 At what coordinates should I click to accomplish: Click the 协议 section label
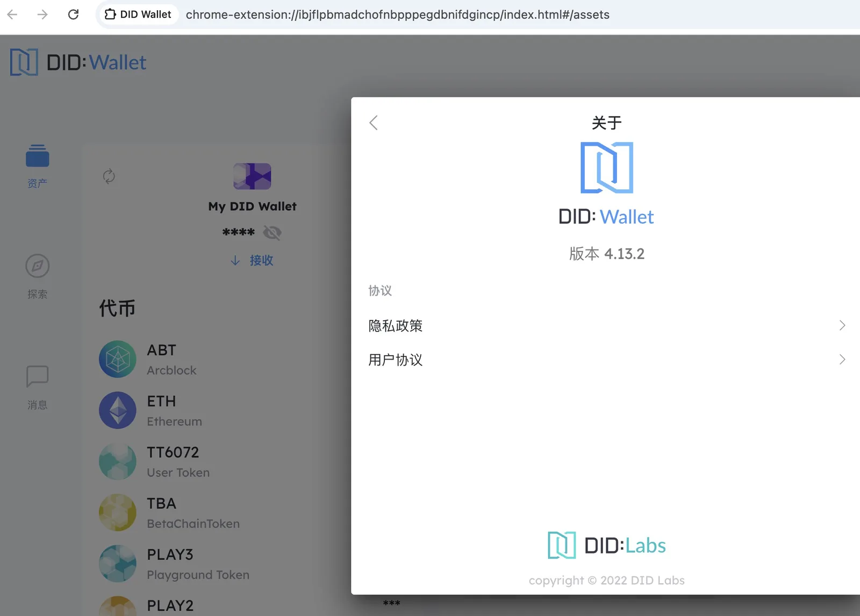click(x=380, y=291)
